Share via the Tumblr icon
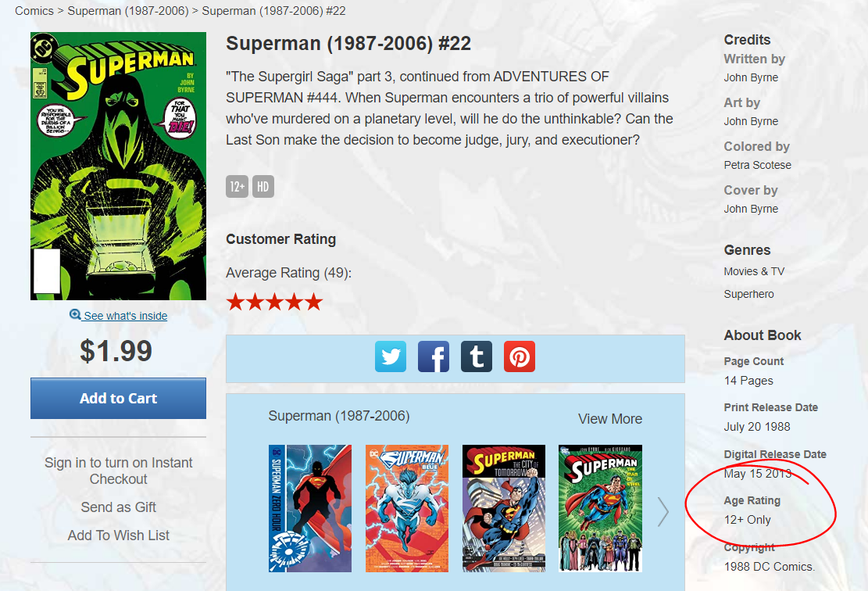This screenshot has width=868, height=591. [477, 356]
